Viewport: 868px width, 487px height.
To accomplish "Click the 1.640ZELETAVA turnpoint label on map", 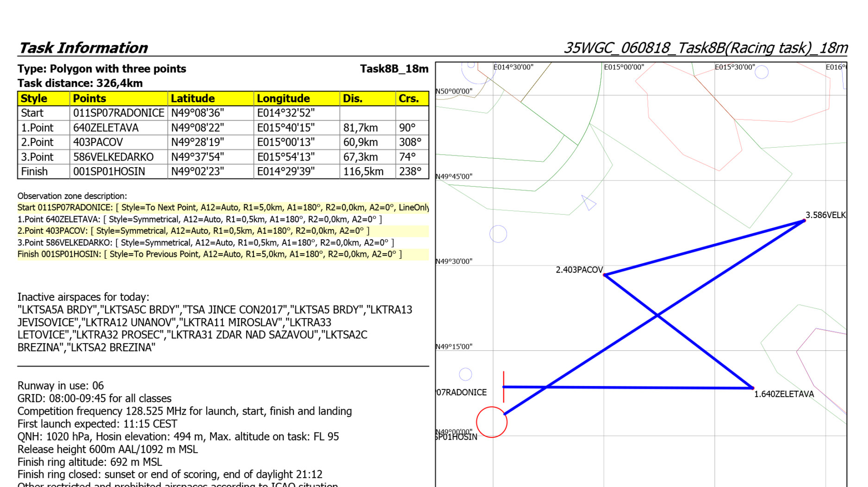I will (783, 394).
